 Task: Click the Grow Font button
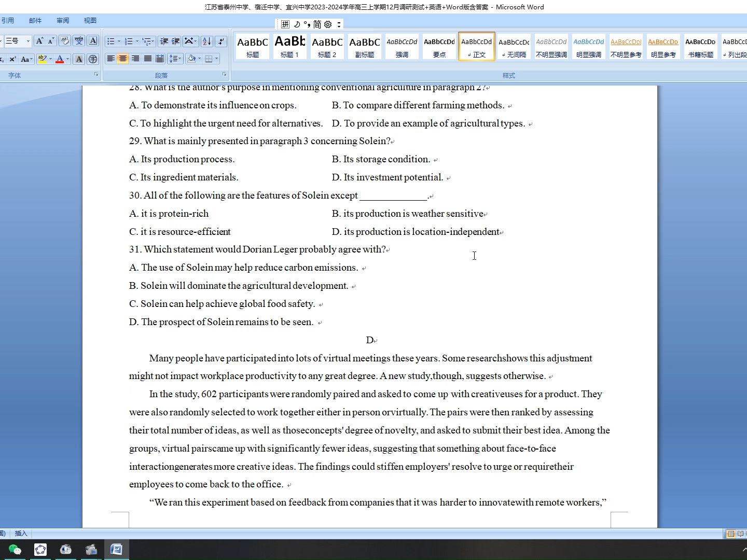point(39,41)
